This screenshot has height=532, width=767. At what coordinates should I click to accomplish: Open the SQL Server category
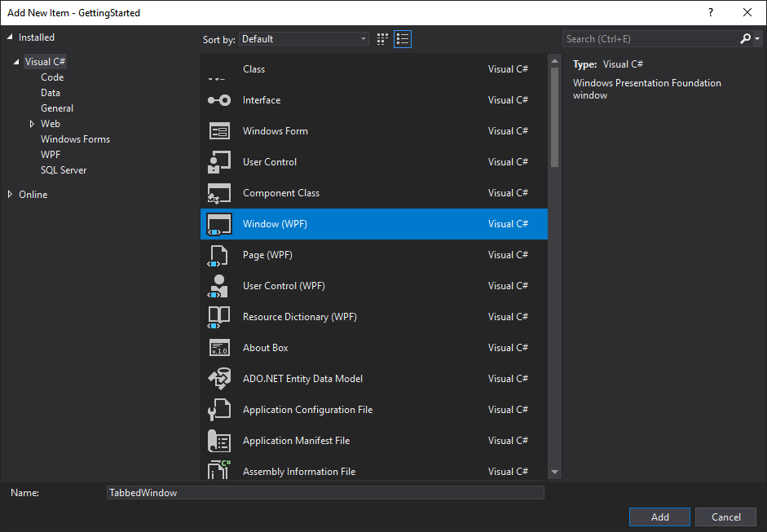[64, 170]
